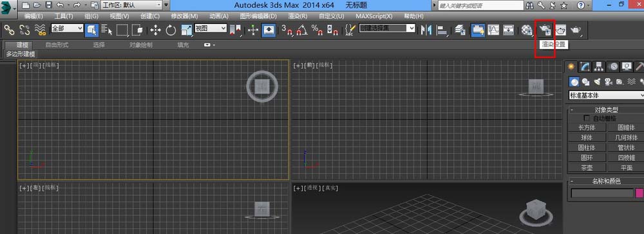Toggle the 3D Snaps button
The image size is (644, 234).
click(287, 30)
